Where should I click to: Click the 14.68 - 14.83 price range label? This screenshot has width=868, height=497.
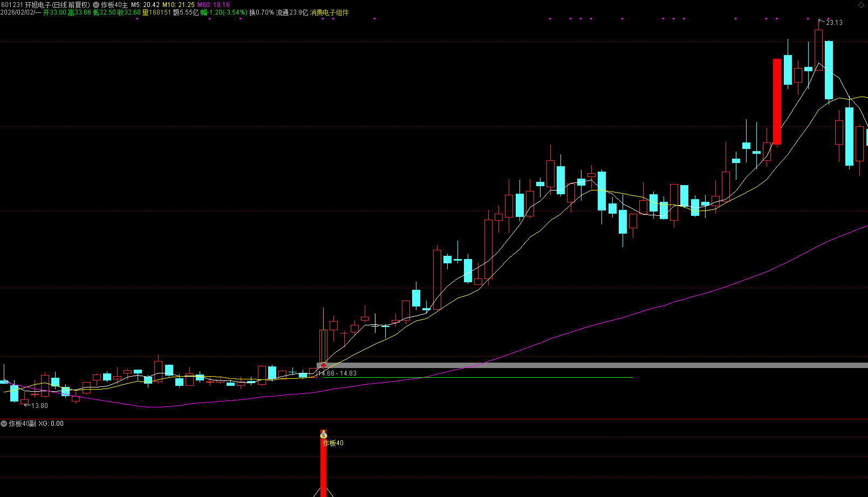coord(337,373)
